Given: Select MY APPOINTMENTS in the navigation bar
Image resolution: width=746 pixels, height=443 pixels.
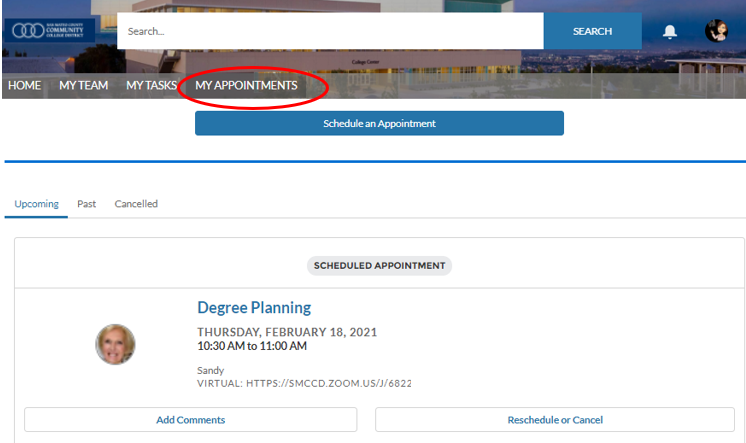Looking at the screenshot, I should (246, 86).
